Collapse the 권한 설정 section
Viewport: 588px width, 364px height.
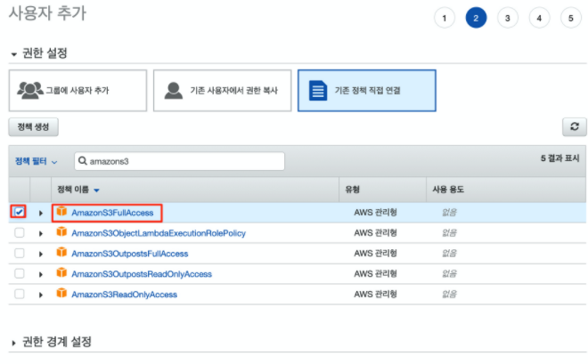[x=14, y=54]
